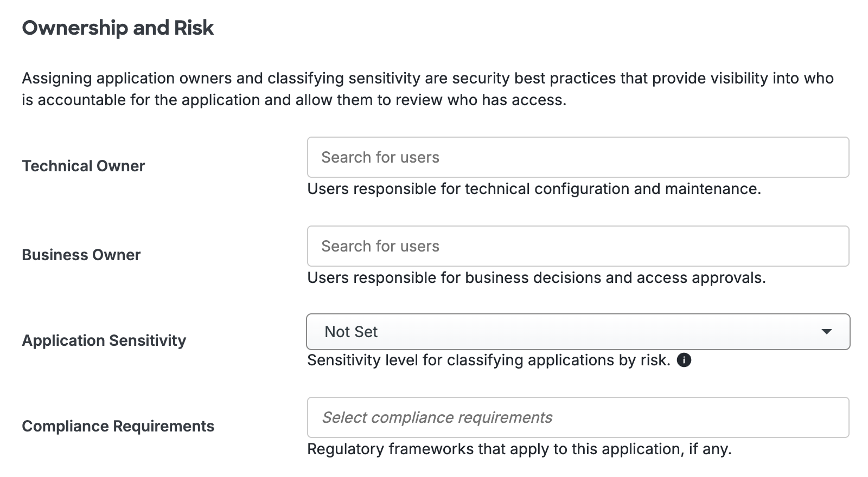
Task: Focus the Search for users box under Technical Owner
Action: point(578,157)
